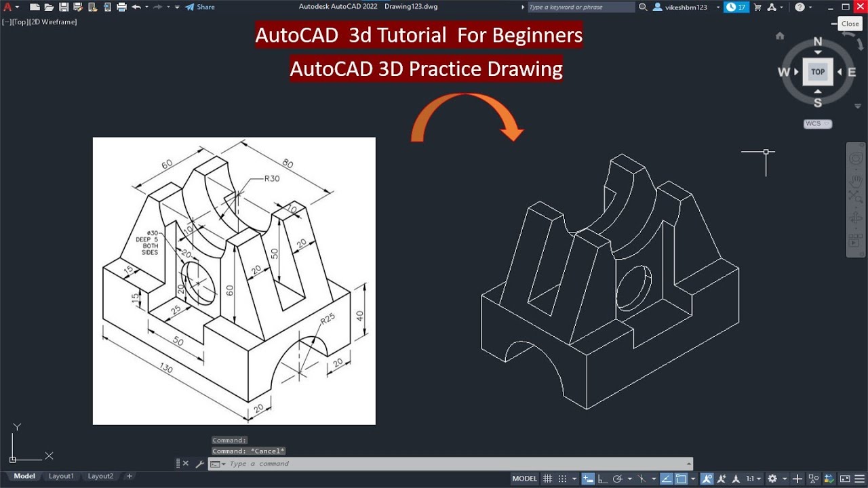Screen dimensions: 868x488
Task: Toggle dynamic input in status bar
Action: [x=588, y=479]
